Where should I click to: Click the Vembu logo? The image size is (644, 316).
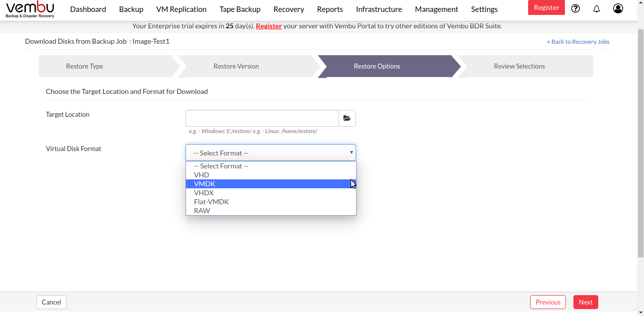(30, 9)
